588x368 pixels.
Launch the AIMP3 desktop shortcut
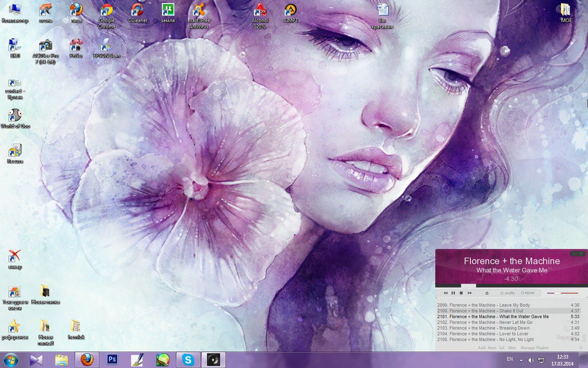[x=290, y=13]
